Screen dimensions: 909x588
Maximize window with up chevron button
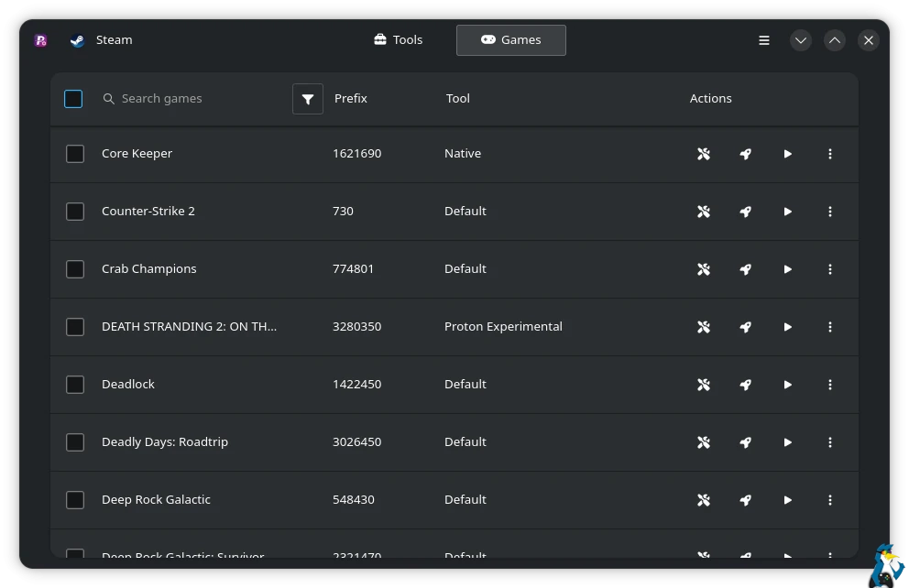834,40
